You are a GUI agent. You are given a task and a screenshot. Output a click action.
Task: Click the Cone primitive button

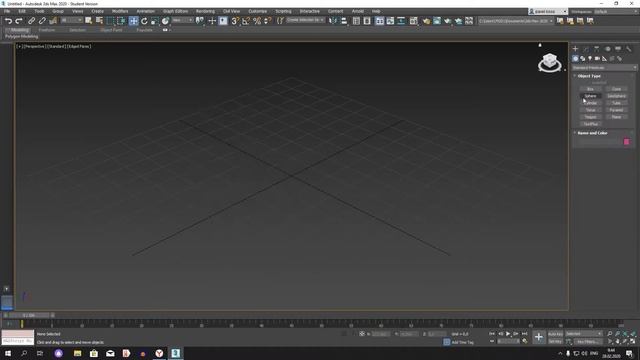(x=616, y=89)
